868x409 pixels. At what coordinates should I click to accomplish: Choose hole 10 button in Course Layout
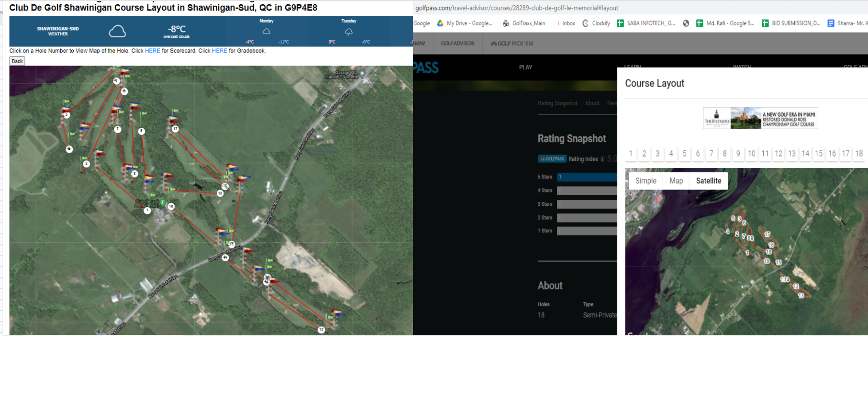pyautogui.click(x=752, y=154)
